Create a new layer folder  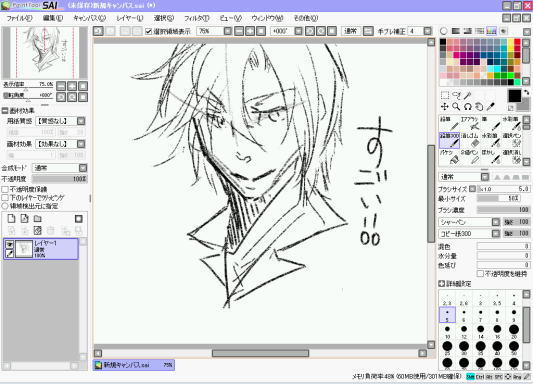37,219
